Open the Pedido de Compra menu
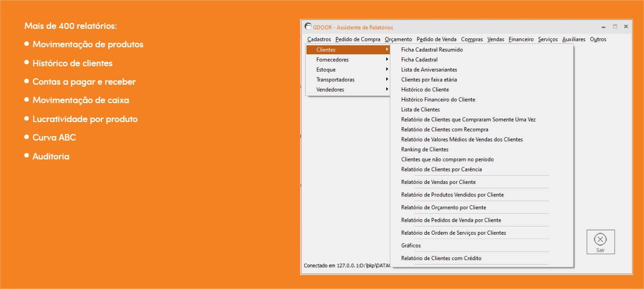Image resolution: width=644 pixels, height=289 pixels. tap(357, 39)
